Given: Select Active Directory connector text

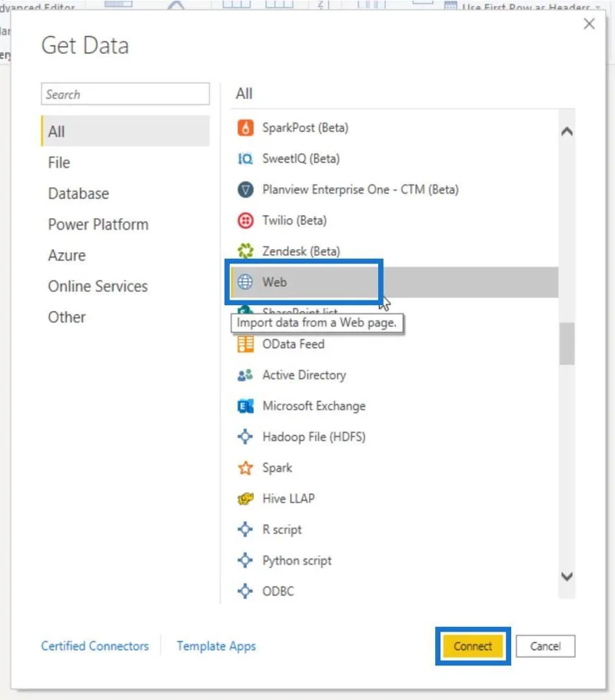Looking at the screenshot, I should [304, 375].
